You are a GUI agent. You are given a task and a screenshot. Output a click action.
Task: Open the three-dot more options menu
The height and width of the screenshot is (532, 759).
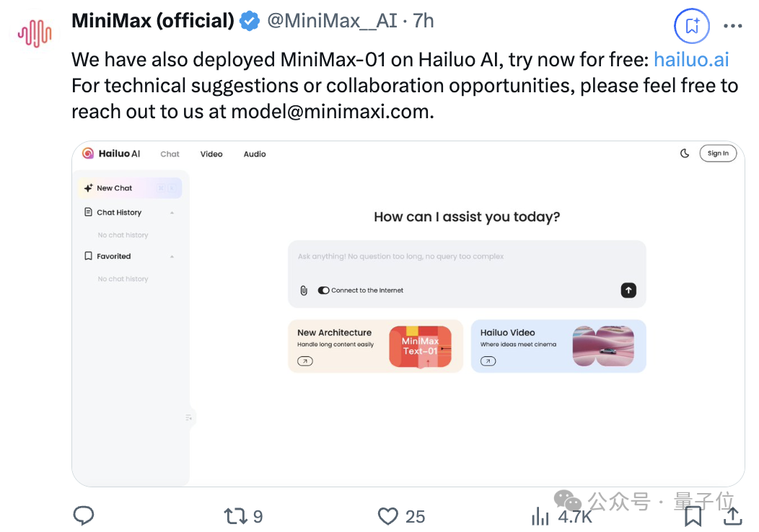pyautogui.click(x=732, y=26)
